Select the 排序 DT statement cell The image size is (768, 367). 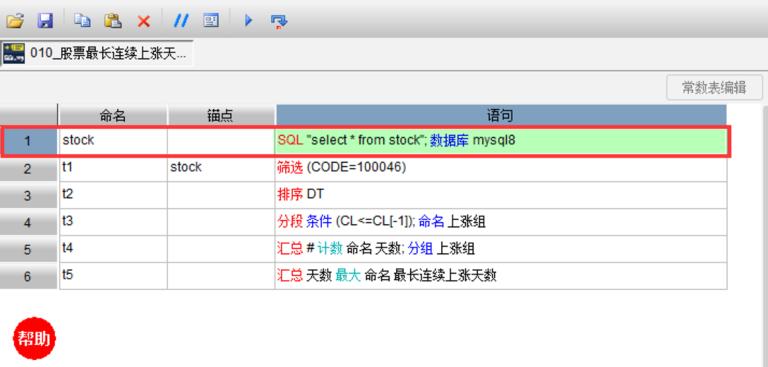[501, 195]
